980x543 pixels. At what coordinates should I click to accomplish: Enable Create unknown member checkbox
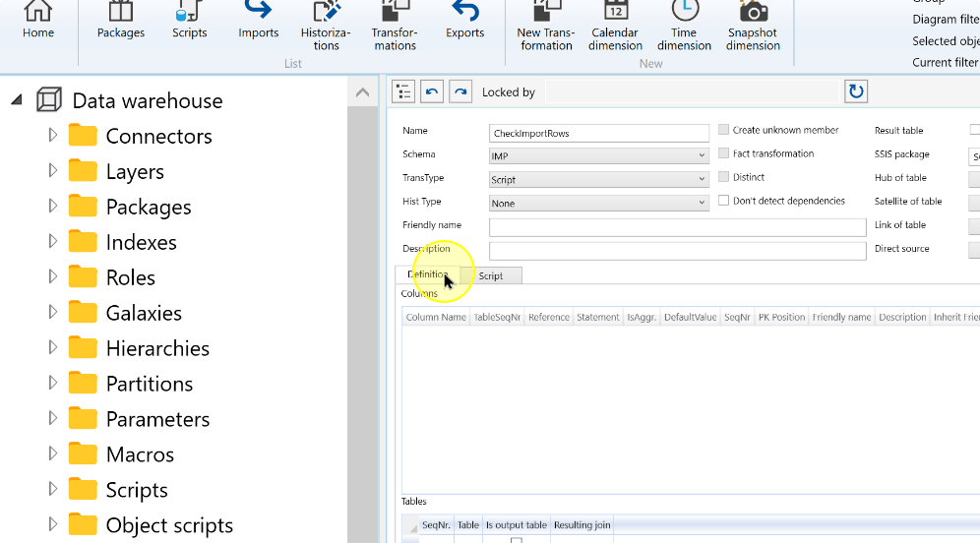click(x=724, y=130)
